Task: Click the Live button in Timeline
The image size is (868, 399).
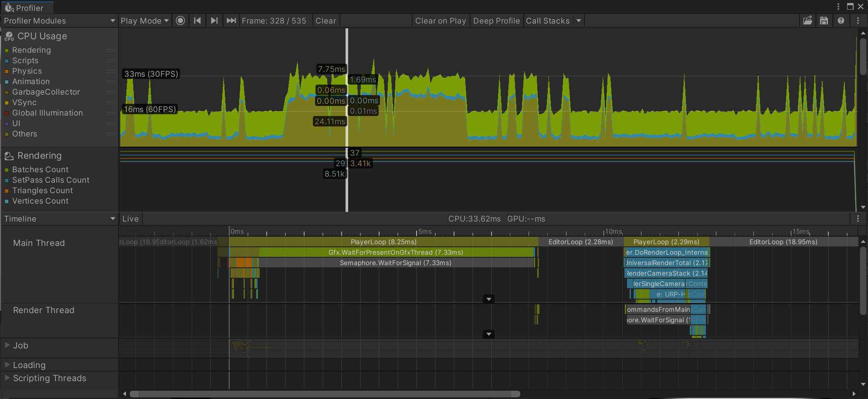Action: point(130,218)
